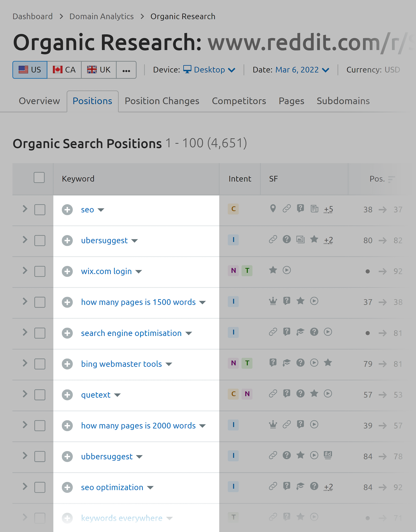Image resolution: width=416 pixels, height=532 pixels.
Task: Expand the 'seo' keyword dropdown arrow
Action: tap(101, 210)
